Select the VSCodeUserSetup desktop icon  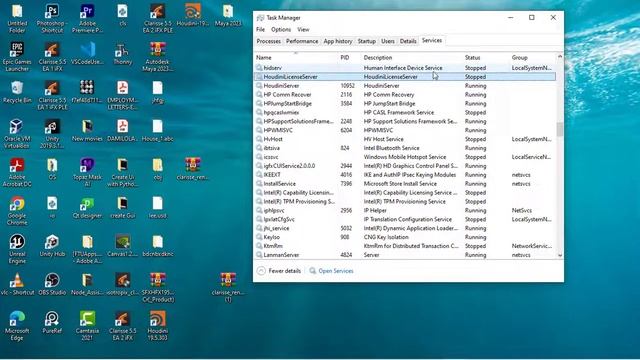tap(87, 53)
